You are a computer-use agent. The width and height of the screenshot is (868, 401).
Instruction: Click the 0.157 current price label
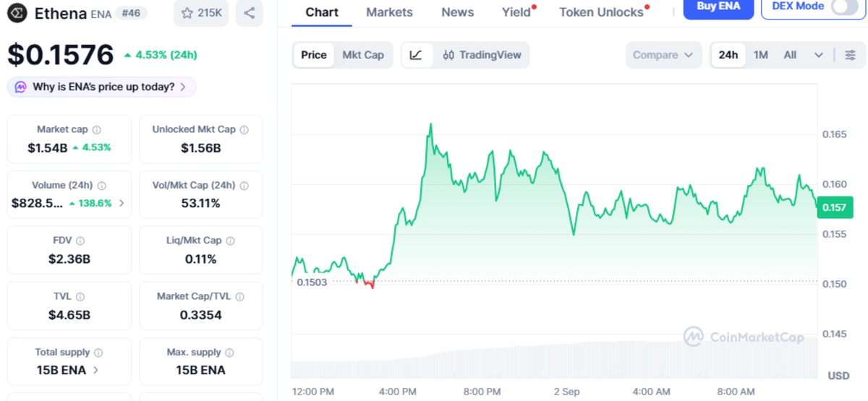833,208
